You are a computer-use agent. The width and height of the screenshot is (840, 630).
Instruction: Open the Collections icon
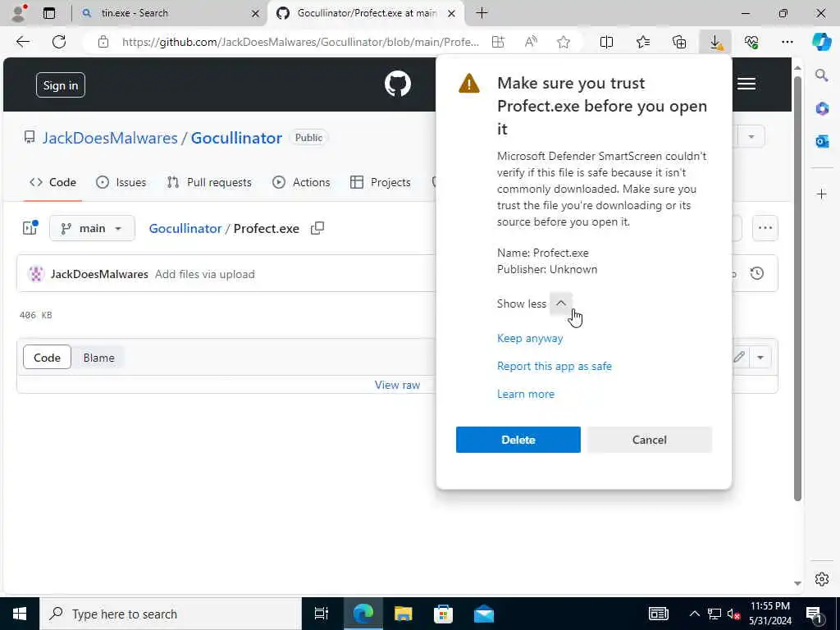tap(679, 42)
